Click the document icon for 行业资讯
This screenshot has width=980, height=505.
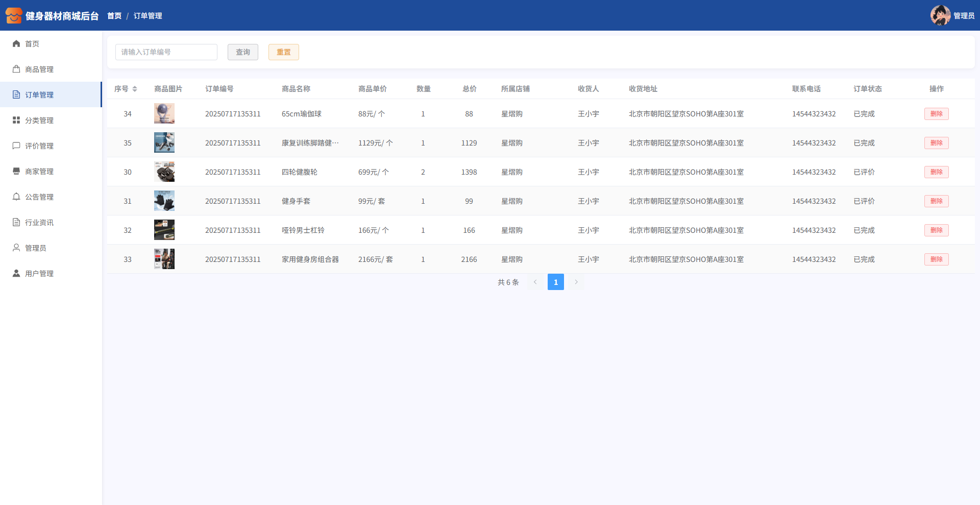pos(16,222)
